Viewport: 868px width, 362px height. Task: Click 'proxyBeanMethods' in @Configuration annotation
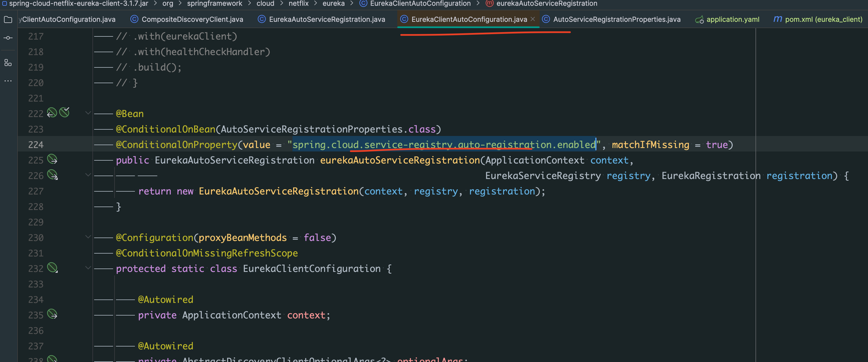243,237
